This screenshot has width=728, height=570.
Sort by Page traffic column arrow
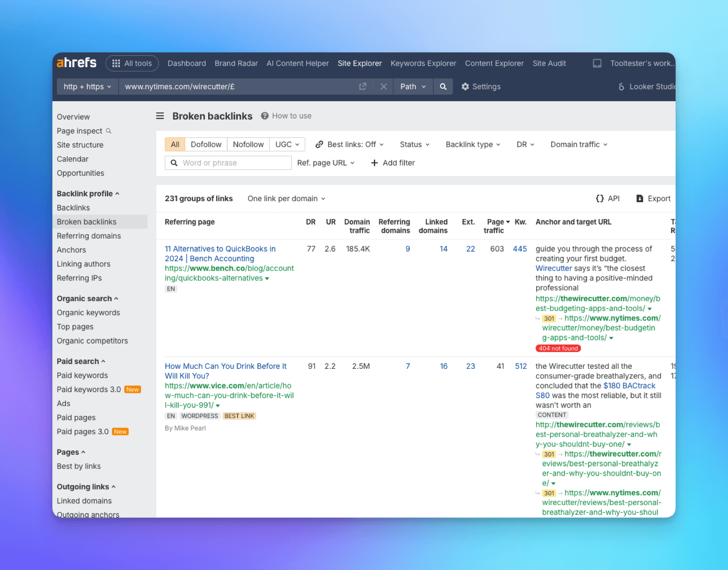pos(508,222)
